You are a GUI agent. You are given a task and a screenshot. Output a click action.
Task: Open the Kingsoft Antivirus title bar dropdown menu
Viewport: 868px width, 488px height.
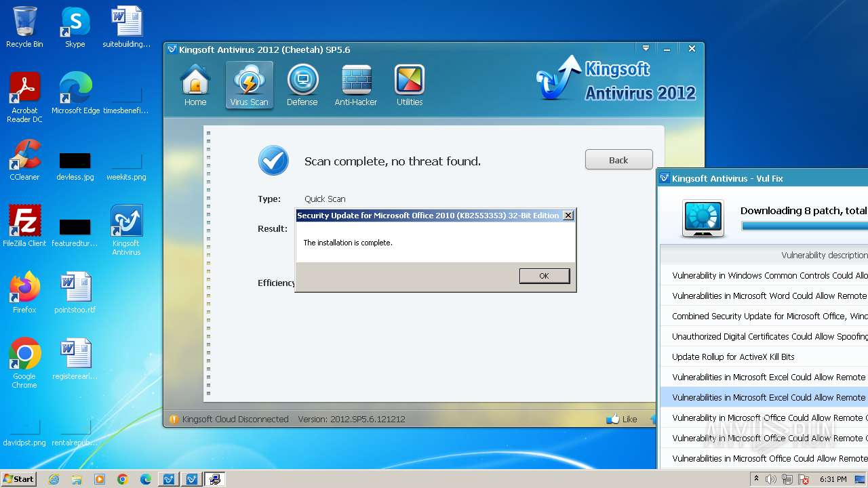click(646, 49)
